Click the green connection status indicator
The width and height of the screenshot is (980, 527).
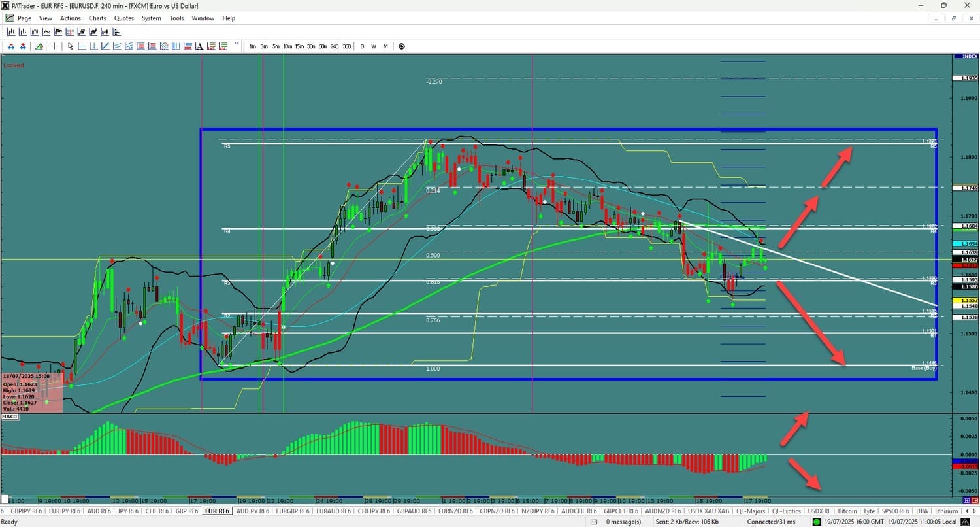tap(817, 522)
